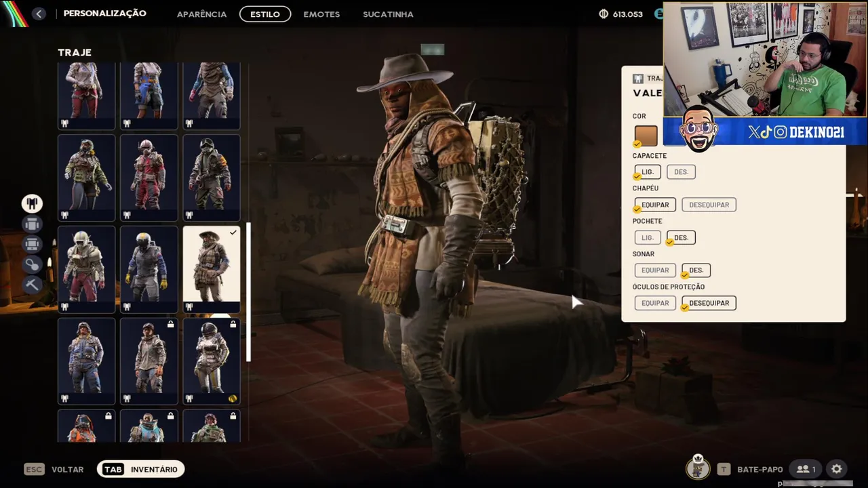Click the ÓCULOS DE PROTEÇÃO label

[669, 287]
